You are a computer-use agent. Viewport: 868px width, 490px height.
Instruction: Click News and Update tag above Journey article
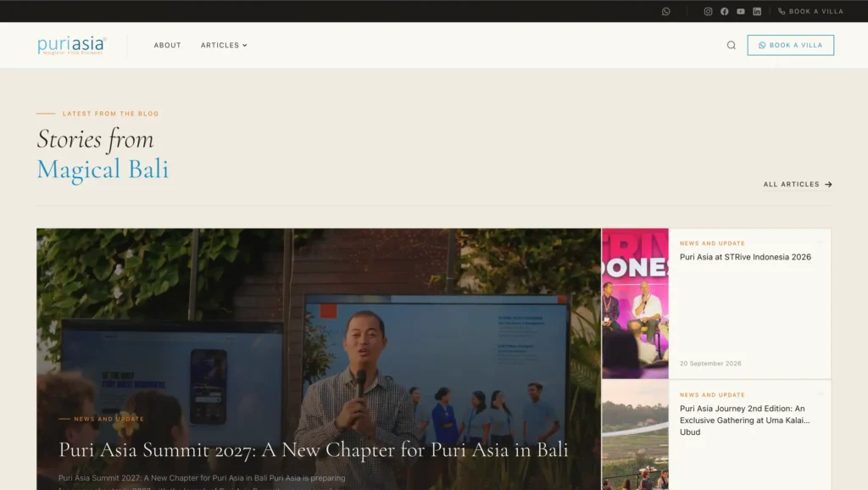tap(712, 395)
